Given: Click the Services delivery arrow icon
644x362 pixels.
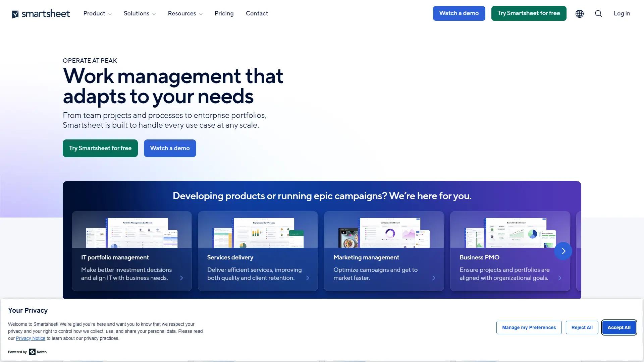Looking at the screenshot, I should [308, 278].
